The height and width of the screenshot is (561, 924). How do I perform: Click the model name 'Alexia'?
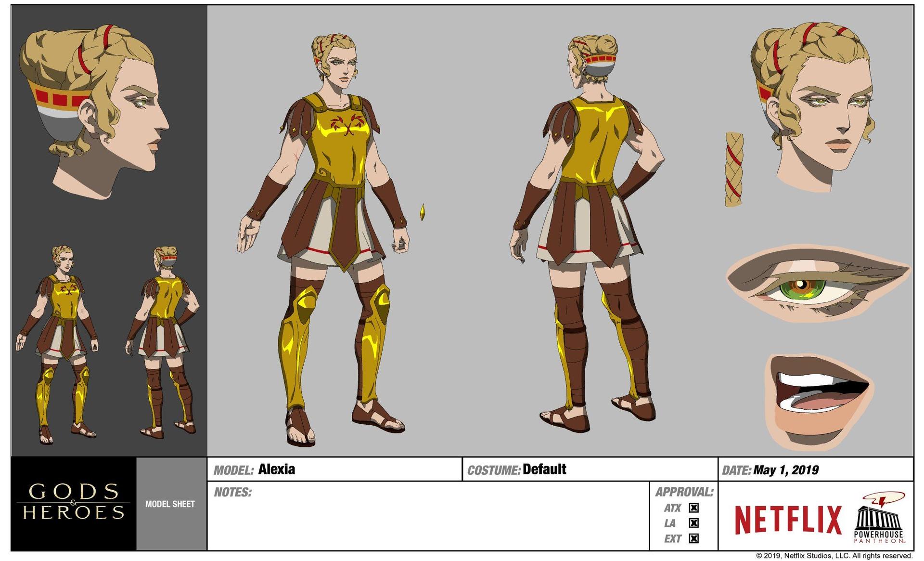point(277,469)
